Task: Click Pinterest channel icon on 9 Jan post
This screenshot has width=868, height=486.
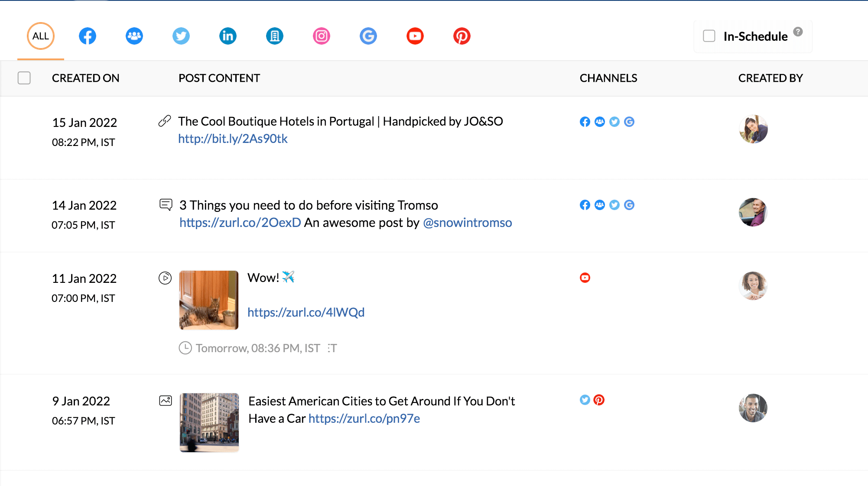Action: [599, 400]
